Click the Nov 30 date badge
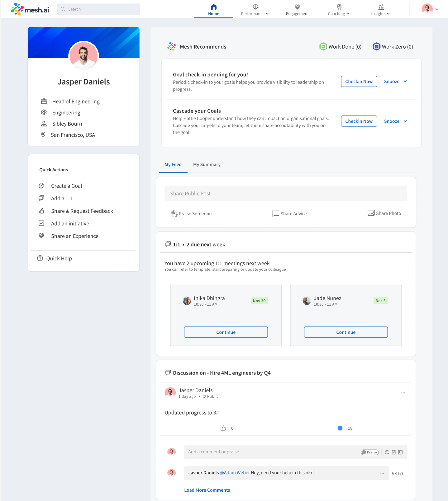Image resolution: width=448 pixels, height=501 pixels. tap(259, 301)
